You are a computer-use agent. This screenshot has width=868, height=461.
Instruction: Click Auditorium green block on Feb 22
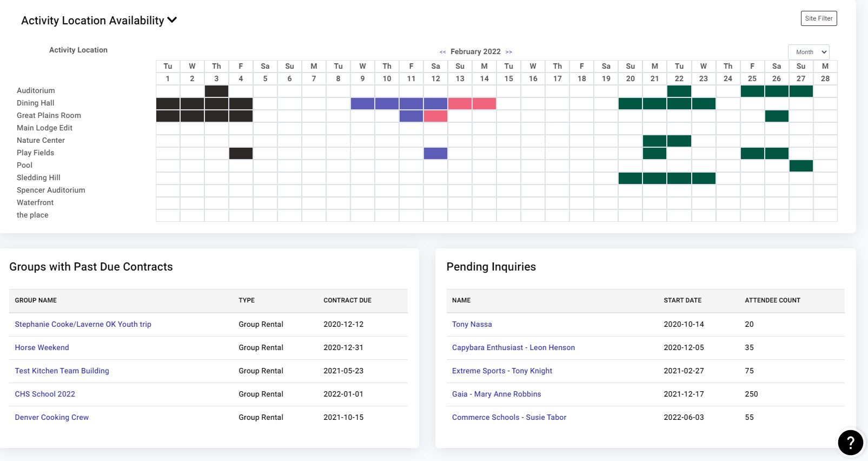pos(679,91)
